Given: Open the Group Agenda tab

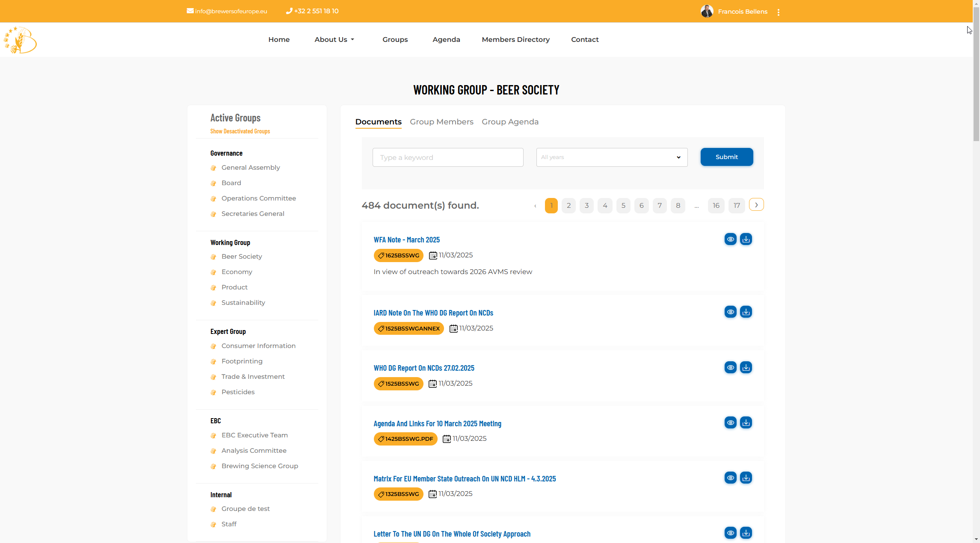Looking at the screenshot, I should (x=510, y=122).
